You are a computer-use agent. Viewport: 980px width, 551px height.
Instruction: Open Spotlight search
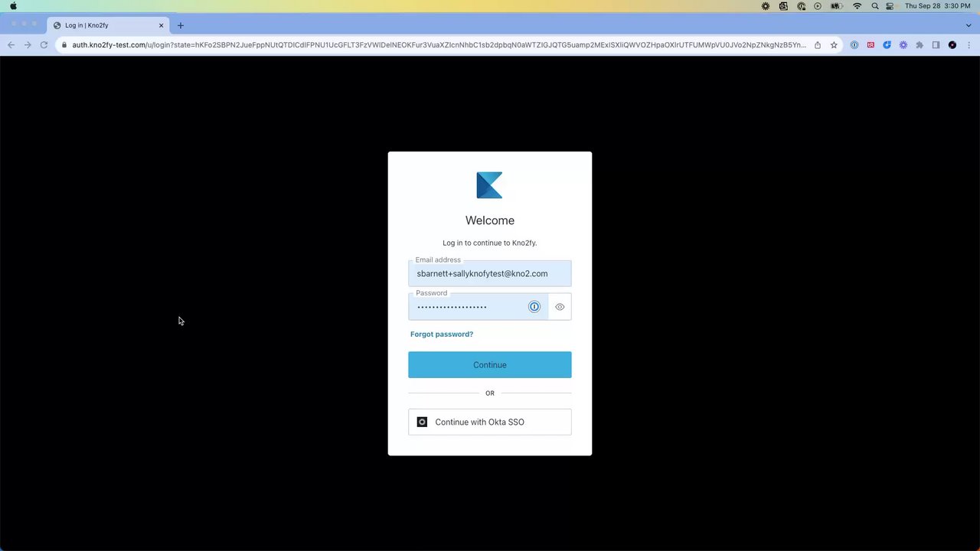click(874, 6)
